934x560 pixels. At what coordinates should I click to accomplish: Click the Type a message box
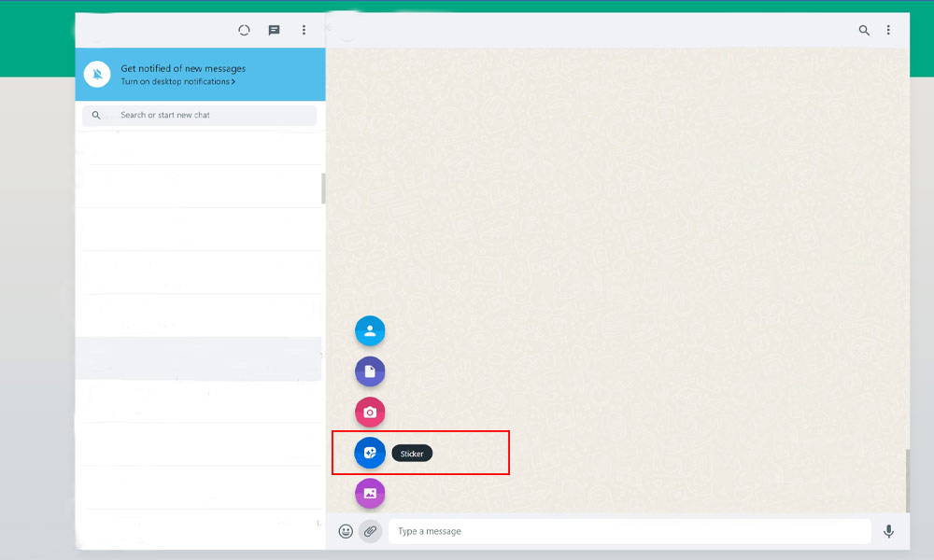(626, 531)
